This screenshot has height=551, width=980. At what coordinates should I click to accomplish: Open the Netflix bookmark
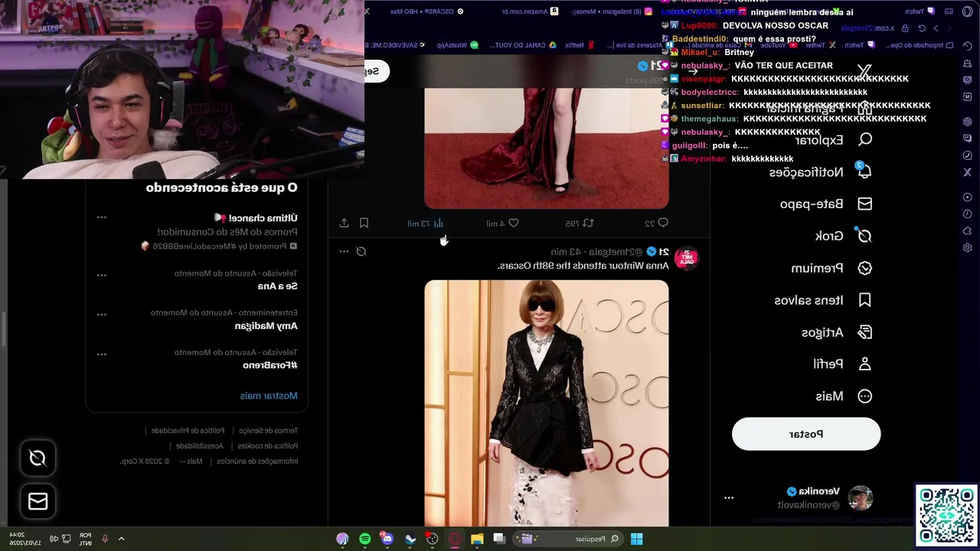click(x=580, y=45)
